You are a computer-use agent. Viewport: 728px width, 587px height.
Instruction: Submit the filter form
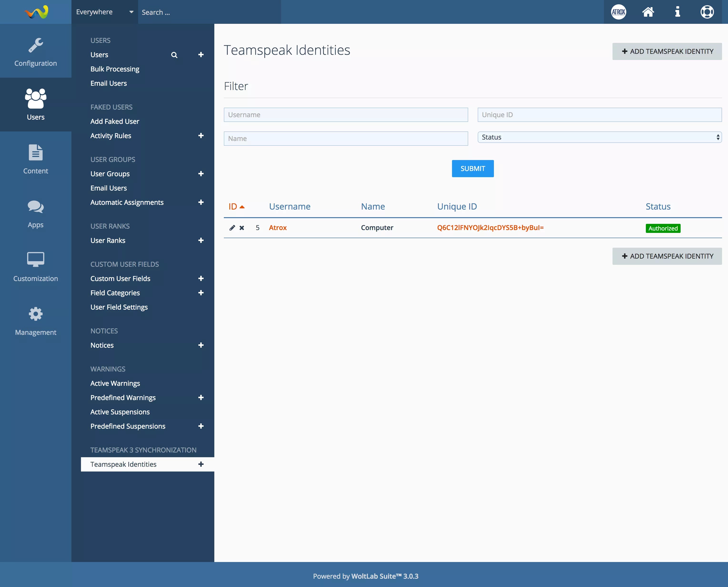tap(473, 168)
